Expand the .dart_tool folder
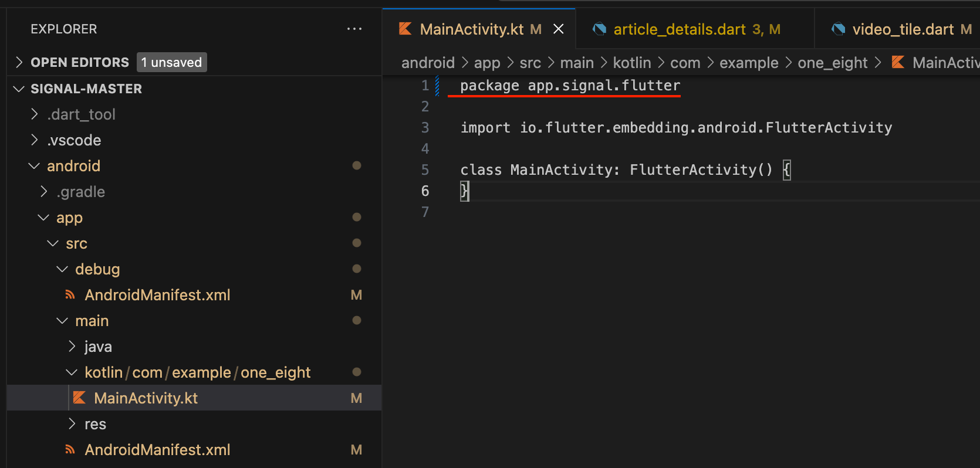980x468 pixels. coord(35,114)
